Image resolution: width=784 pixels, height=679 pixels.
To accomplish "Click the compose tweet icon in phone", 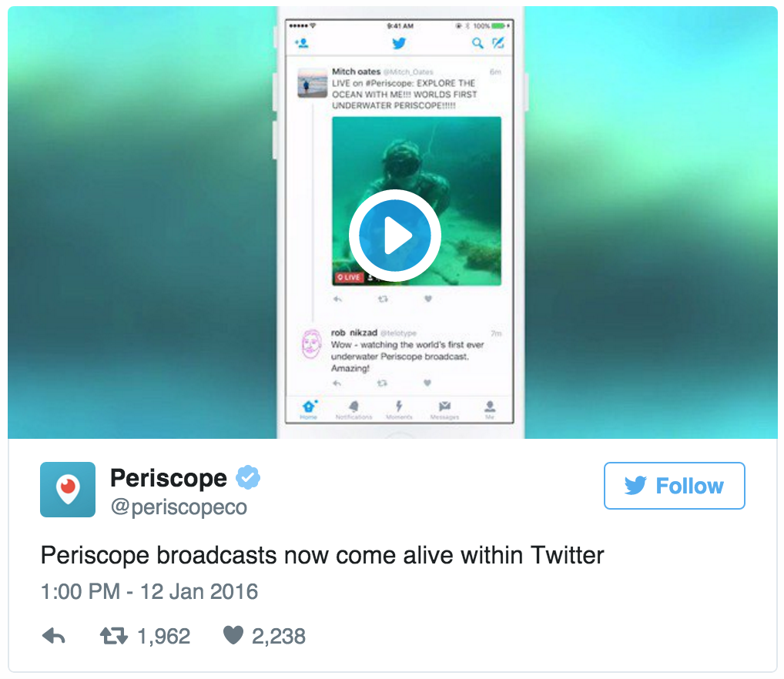I will (x=498, y=43).
